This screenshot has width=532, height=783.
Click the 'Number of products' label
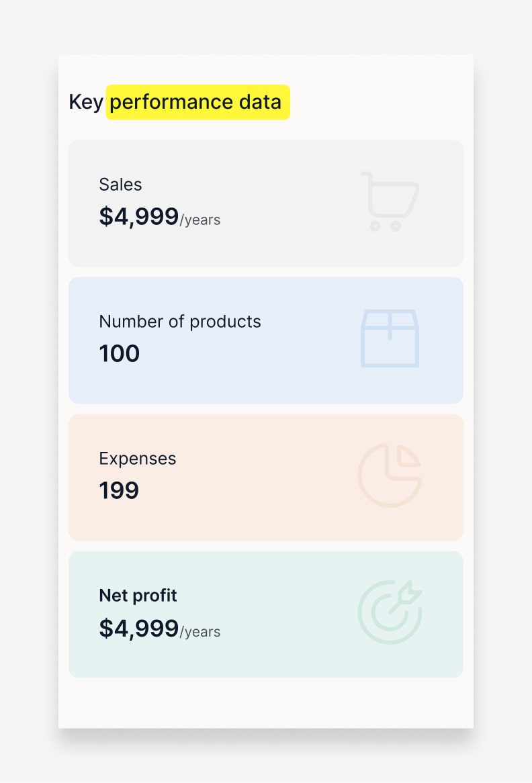(x=180, y=322)
